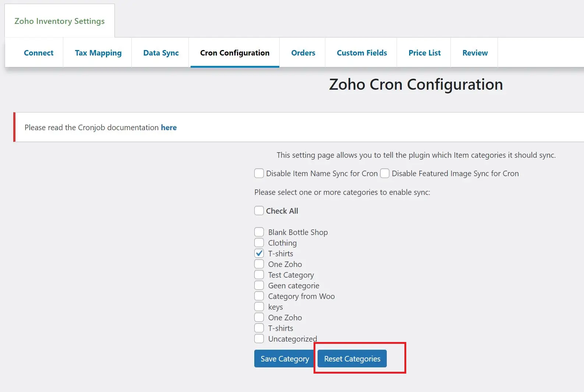Screen dimensions: 584x392
Task: Check the Check All option
Action: [x=259, y=210]
